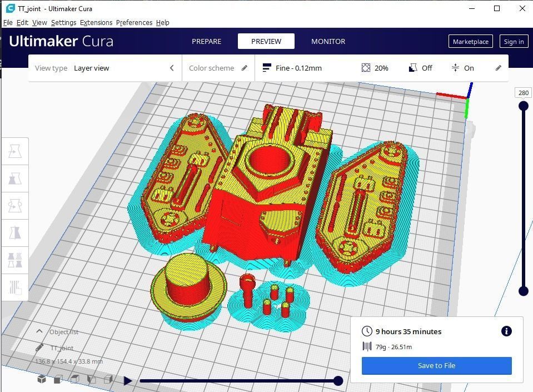
Task: Open the Extensions menu
Action: [x=96, y=22]
